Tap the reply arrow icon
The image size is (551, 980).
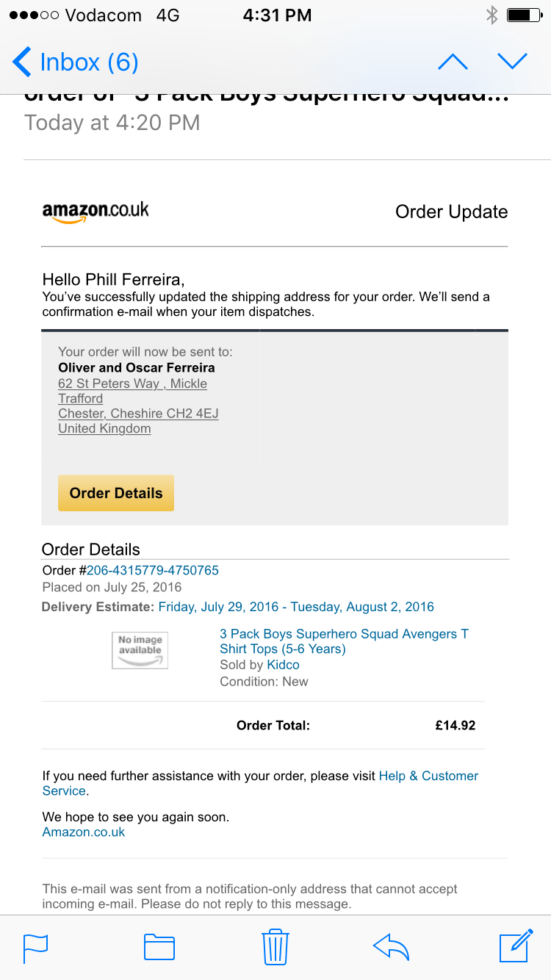click(391, 947)
